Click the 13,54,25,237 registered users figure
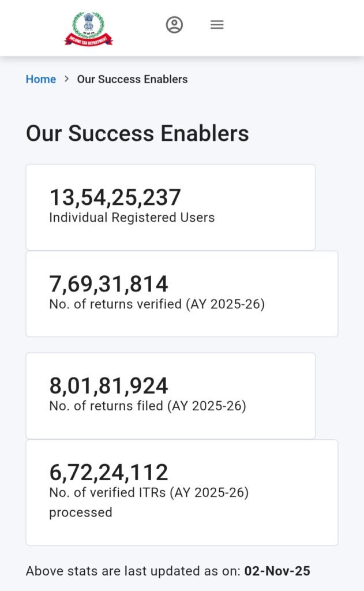364x591 pixels. click(x=115, y=197)
